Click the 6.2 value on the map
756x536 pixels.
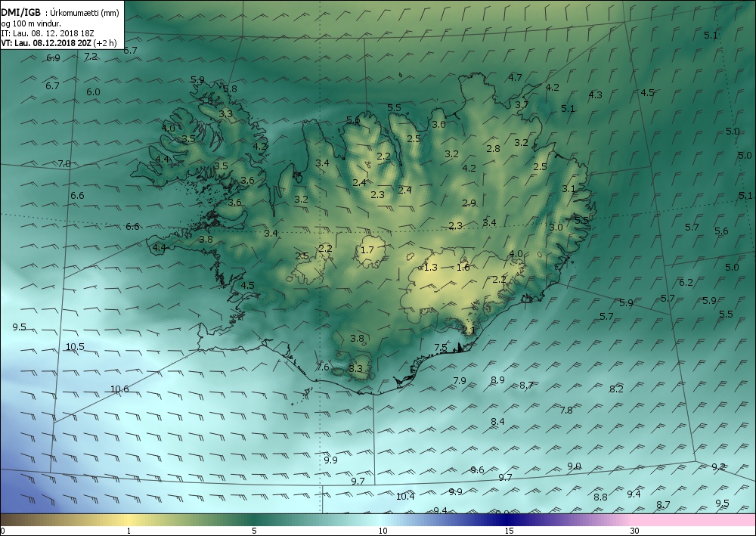(x=686, y=283)
